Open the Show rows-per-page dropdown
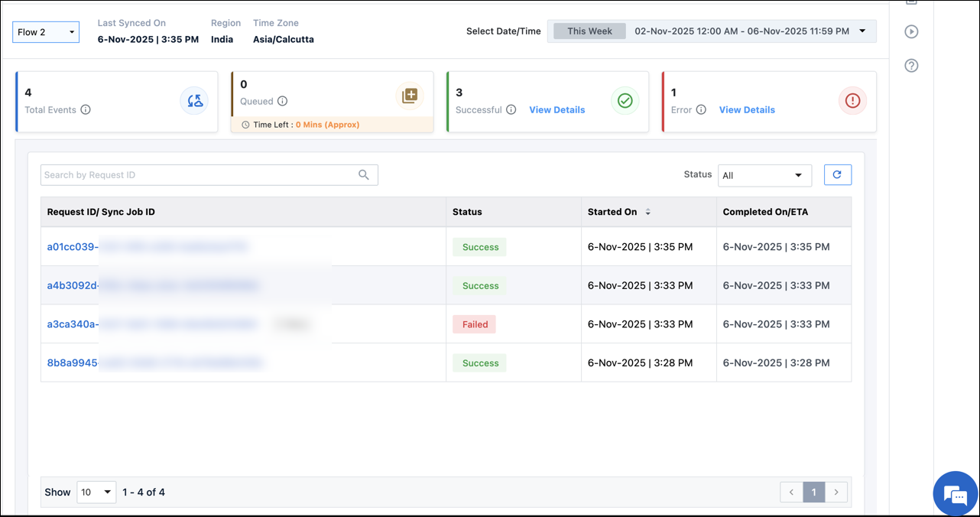This screenshot has width=980, height=517. pyautogui.click(x=96, y=492)
